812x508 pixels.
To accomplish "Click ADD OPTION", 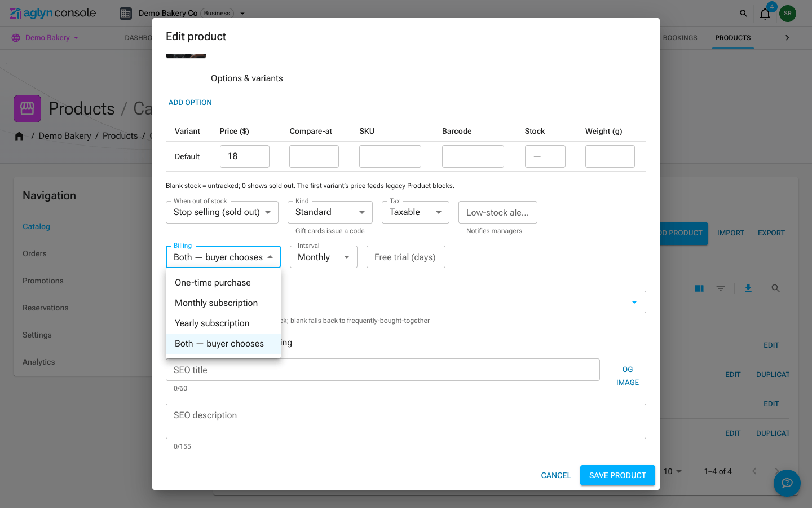I will click(190, 103).
